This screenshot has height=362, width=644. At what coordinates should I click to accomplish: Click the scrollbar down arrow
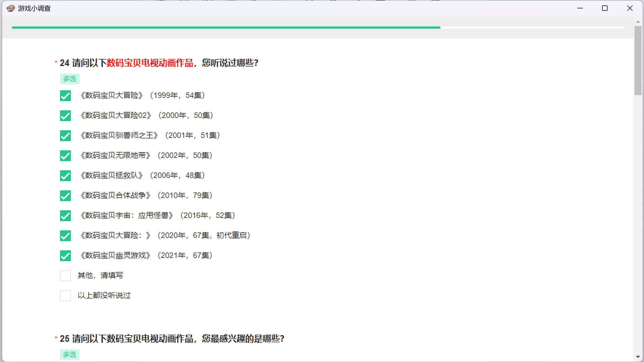[638, 357]
